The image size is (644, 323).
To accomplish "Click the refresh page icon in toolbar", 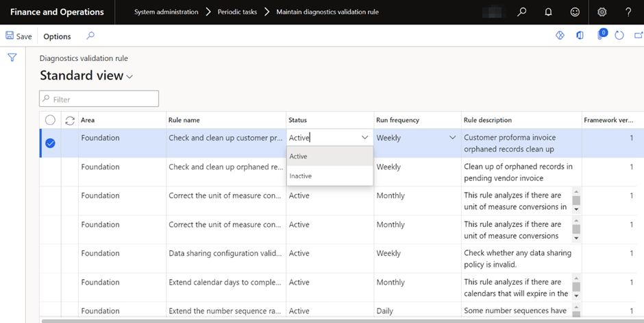I will point(619,36).
